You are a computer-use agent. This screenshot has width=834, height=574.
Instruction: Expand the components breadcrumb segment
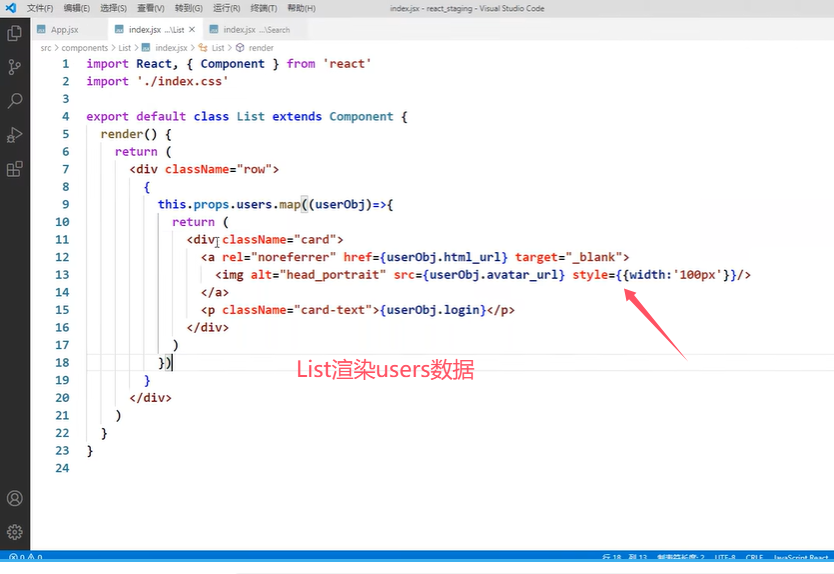tap(85, 48)
